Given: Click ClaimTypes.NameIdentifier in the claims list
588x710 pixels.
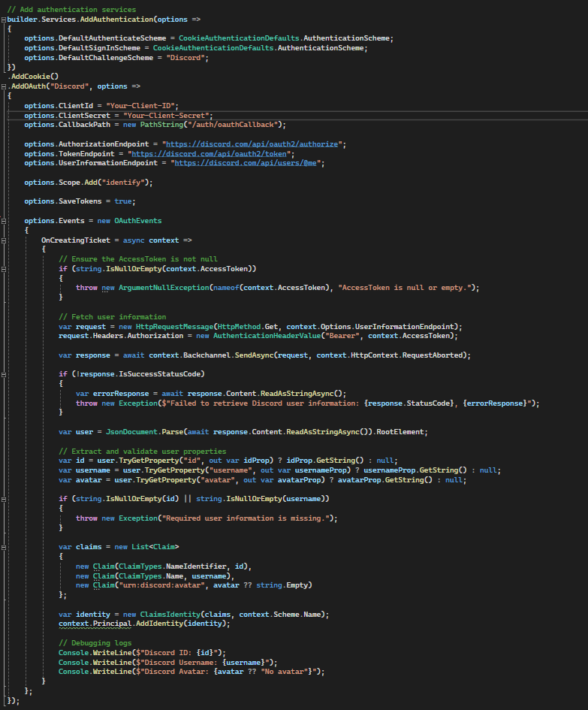Looking at the screenshot, I should (173, 566).
